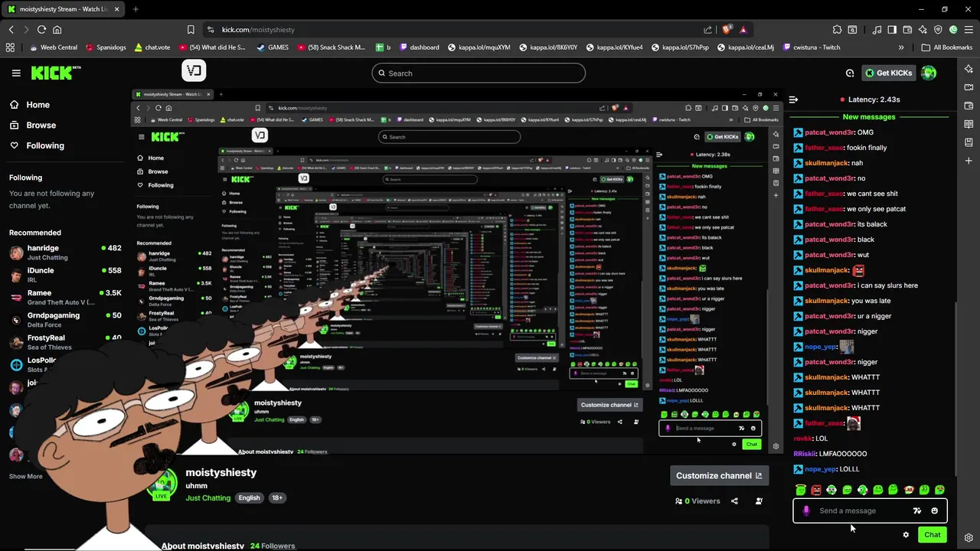The image size is (980, 551).
Task: Open the Kick hamburger sidebar menu
Action: click(16, 73)
